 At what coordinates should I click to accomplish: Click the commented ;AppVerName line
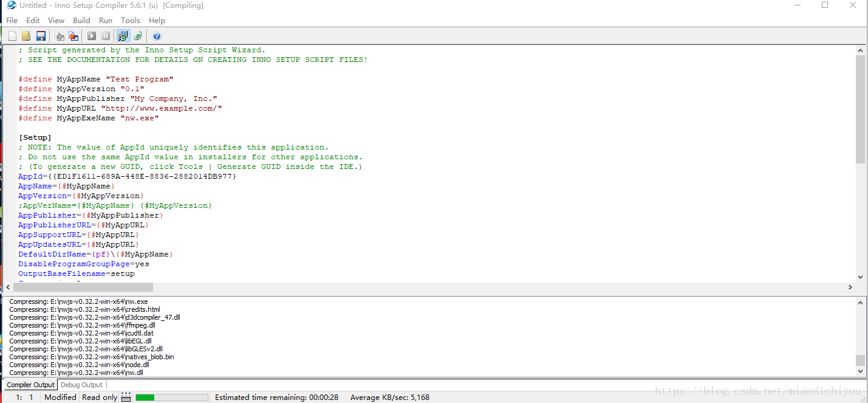[115, 205]
